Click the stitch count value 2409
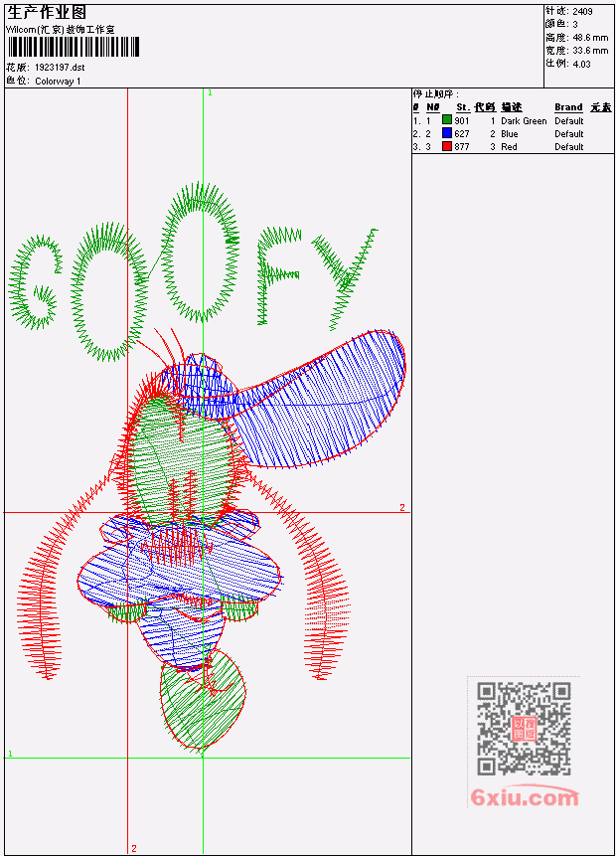 [582, 12]
